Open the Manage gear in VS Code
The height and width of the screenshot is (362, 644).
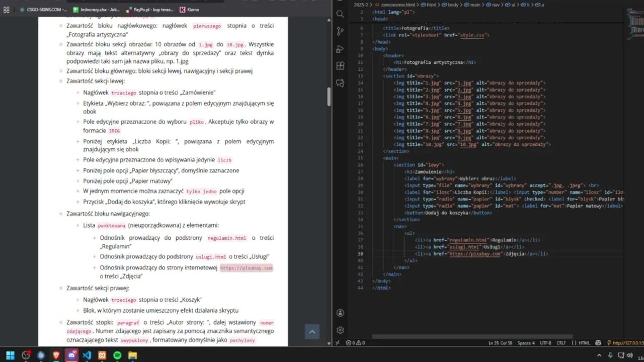[x=340, y=330]
